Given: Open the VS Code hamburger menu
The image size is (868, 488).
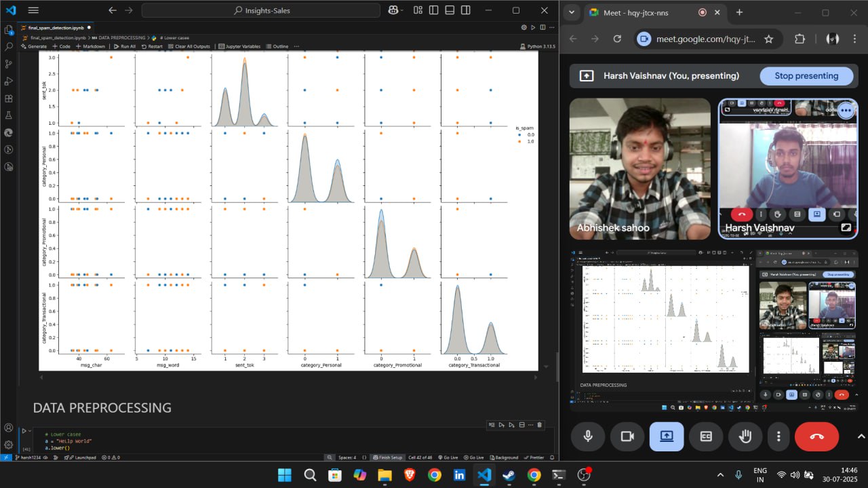Looking at the screenshot, I should point(33,11).
